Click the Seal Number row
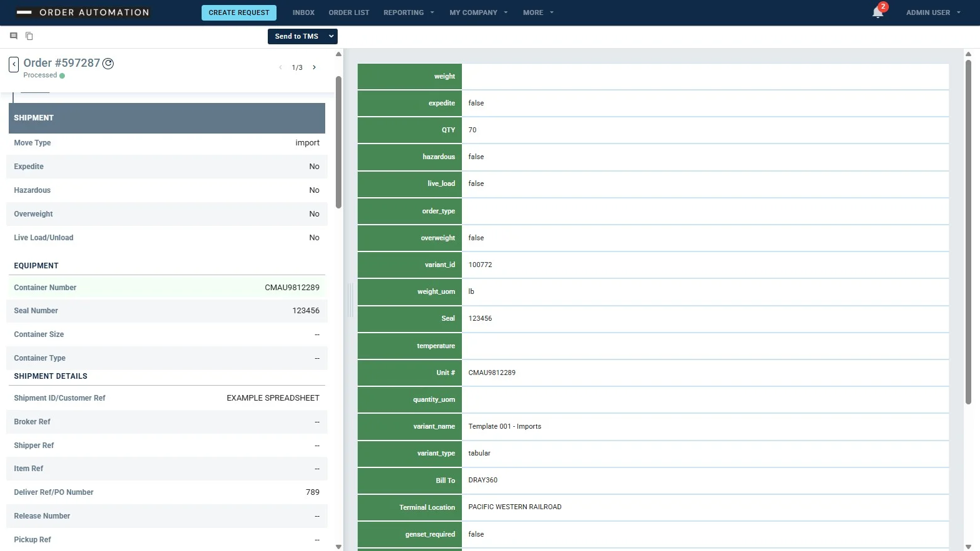This screenshot has width=980, height=551. coord(167,311)
